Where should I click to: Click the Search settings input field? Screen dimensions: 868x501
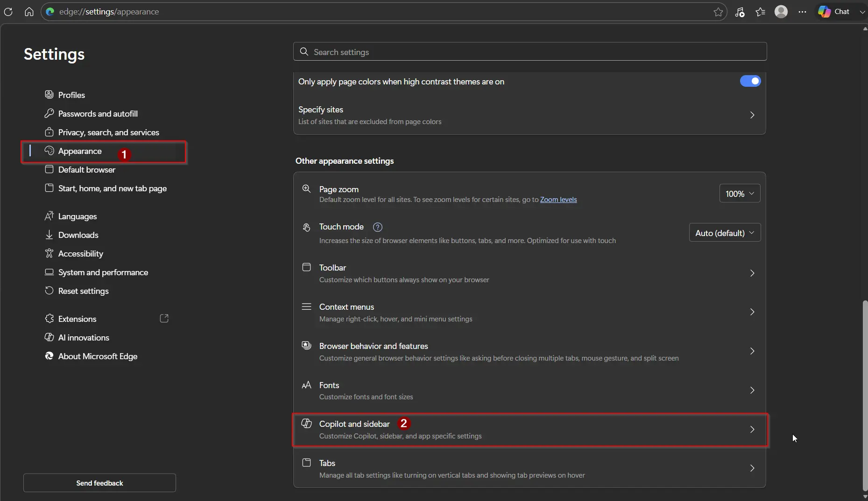530,52
